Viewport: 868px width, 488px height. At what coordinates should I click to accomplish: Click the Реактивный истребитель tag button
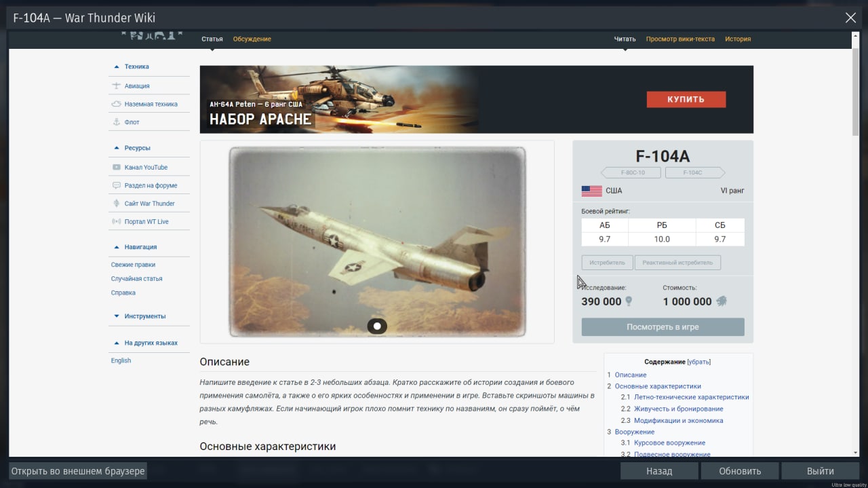(x=677, y=262)
